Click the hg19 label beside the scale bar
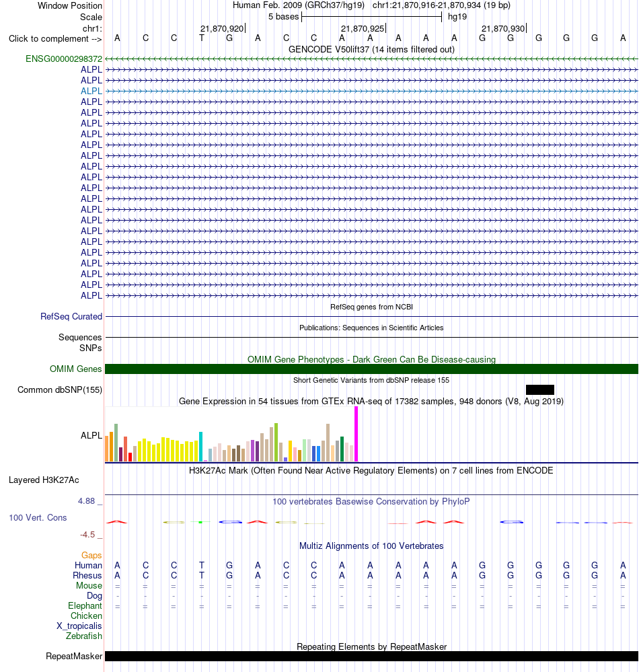Screen dimensions: 639x672 point(457,17)
